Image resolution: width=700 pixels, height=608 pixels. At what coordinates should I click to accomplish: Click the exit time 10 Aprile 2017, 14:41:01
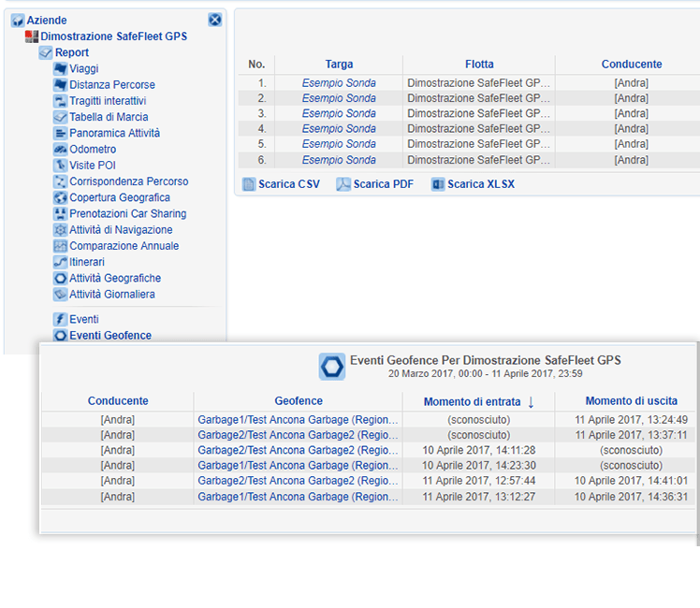click(x=631, y=481)
